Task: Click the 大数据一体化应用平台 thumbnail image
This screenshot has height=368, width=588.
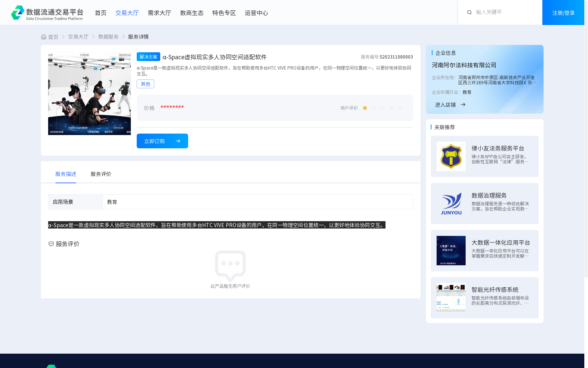Action: coord(451,251)
